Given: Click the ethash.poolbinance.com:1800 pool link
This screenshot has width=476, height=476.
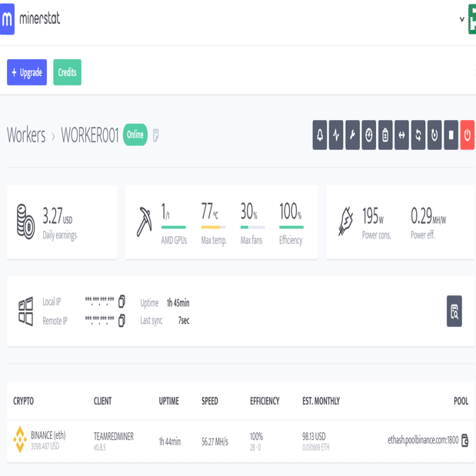Looking at the screenshot, I should 423,440.
